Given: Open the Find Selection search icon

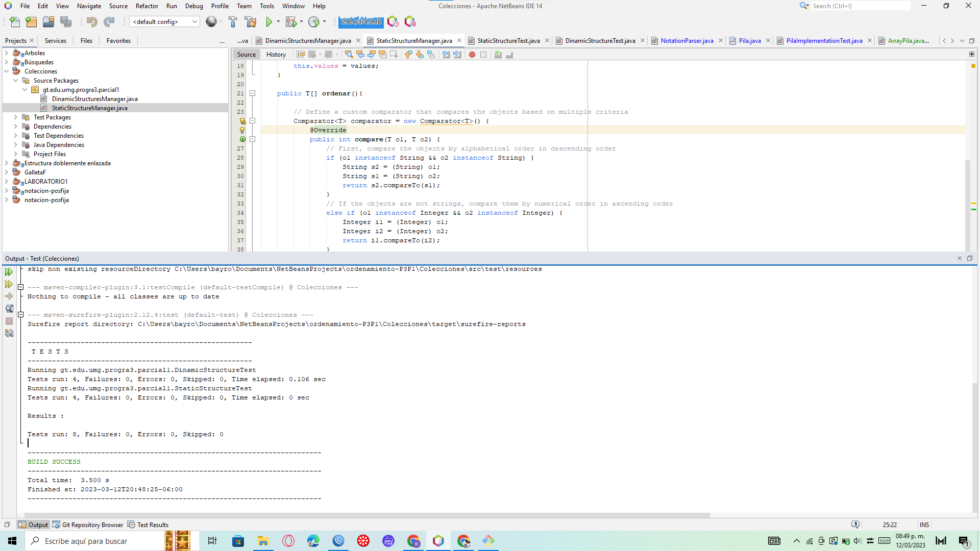Looking at the screenshot, I should [x=349, y=55].
